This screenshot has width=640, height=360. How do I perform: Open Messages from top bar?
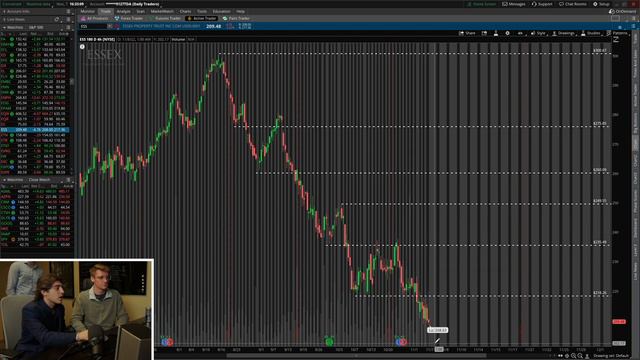click(x=514, y=4)
